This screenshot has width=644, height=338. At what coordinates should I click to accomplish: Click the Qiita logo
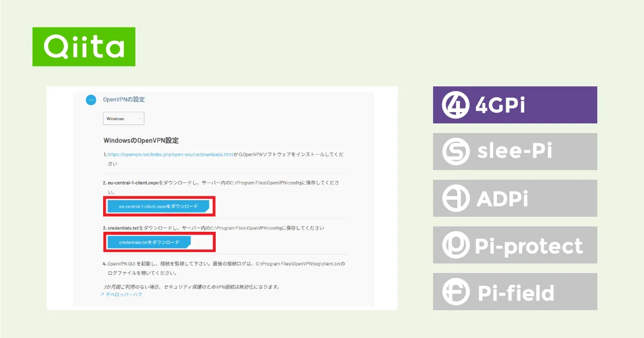(x=84, y=47)
